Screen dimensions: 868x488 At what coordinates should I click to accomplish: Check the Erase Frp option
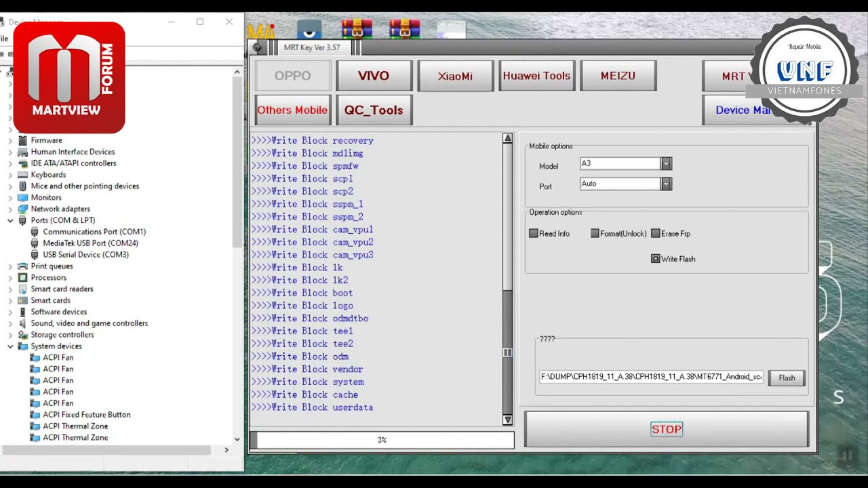[656, 233]
